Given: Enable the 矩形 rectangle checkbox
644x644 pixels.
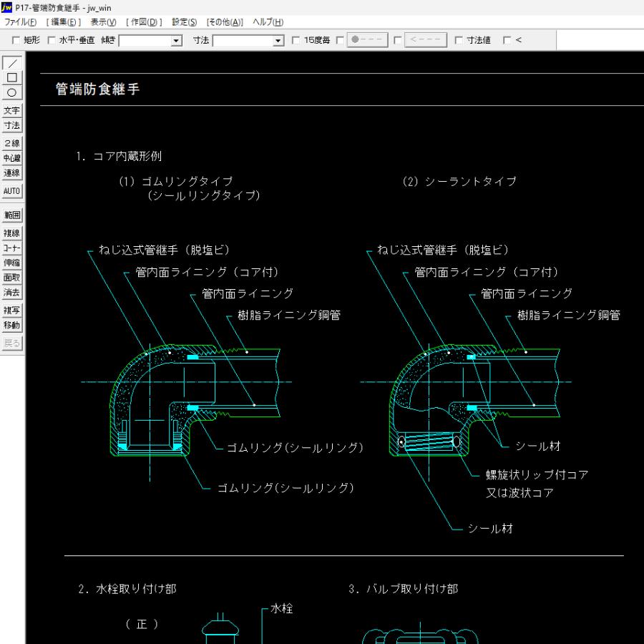Looking at the screenshot, I should click(16, 40).
